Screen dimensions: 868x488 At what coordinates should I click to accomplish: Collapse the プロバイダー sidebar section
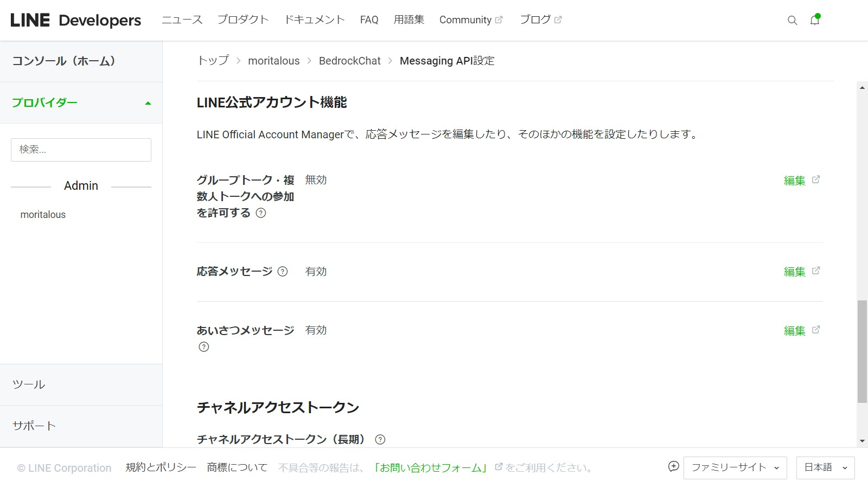[148, 103]
